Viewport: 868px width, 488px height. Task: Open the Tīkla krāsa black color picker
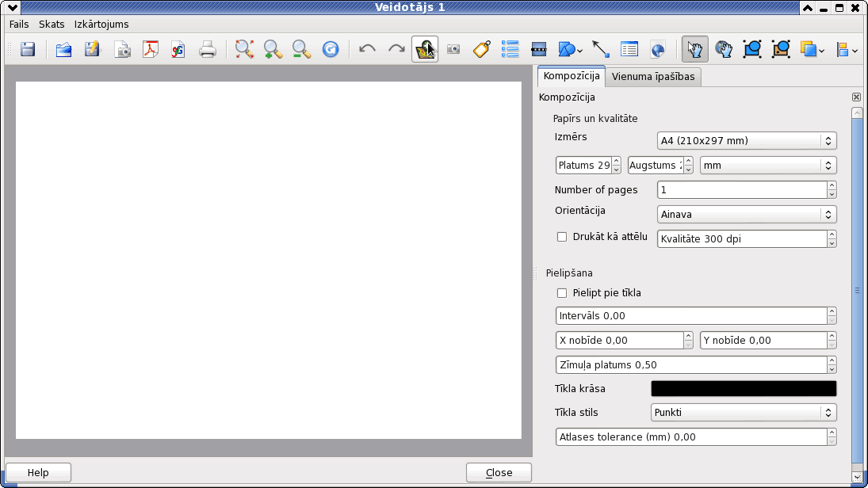pyautogui.click(x=744, y=389)
